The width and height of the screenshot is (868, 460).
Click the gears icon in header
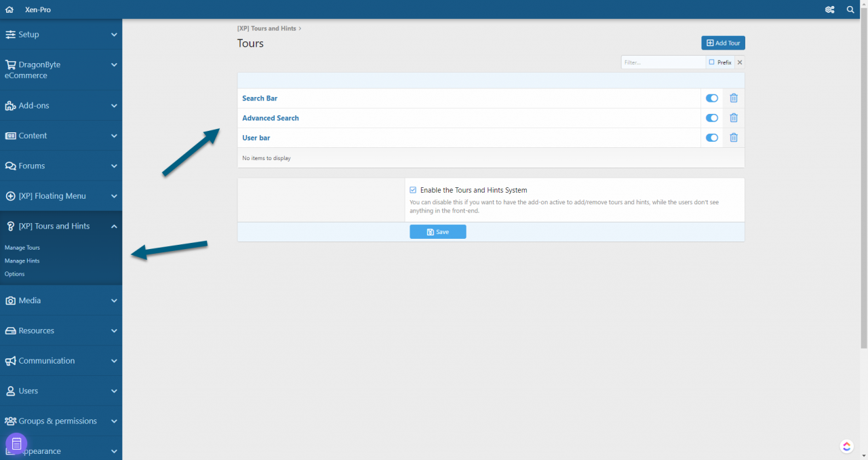pyautogui.click(x=829, y=9)
